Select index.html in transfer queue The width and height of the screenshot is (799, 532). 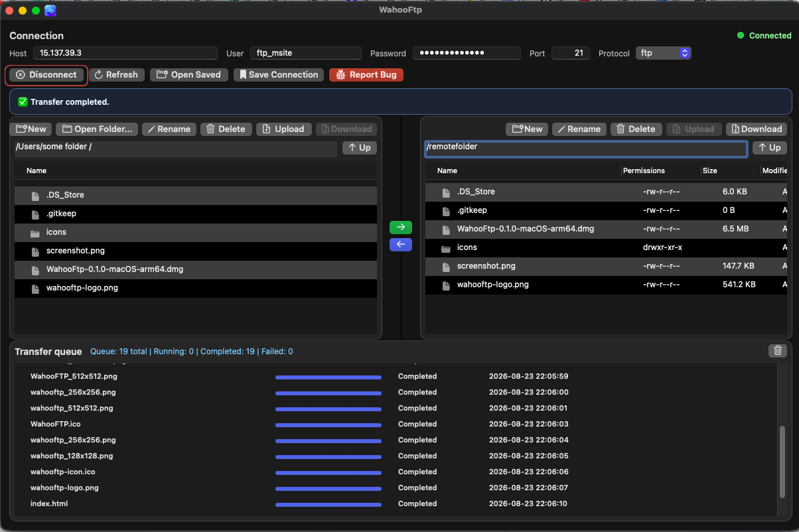click(x=49, y=503)
